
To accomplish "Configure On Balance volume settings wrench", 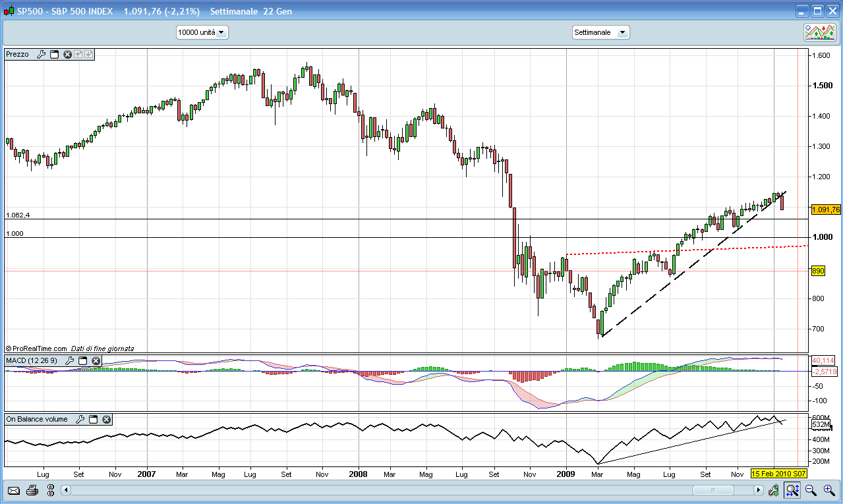I will click(80, 419).
